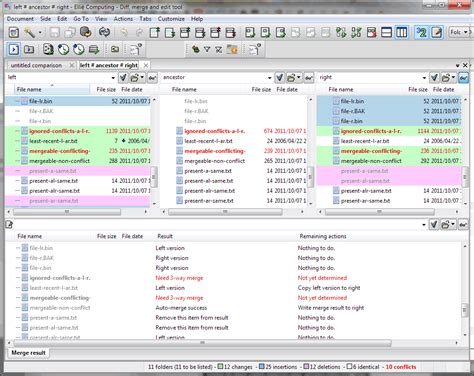
Task: Click the play-in-page icon in second toolbar
Action: pyautogui.click(x=14, y=50)
